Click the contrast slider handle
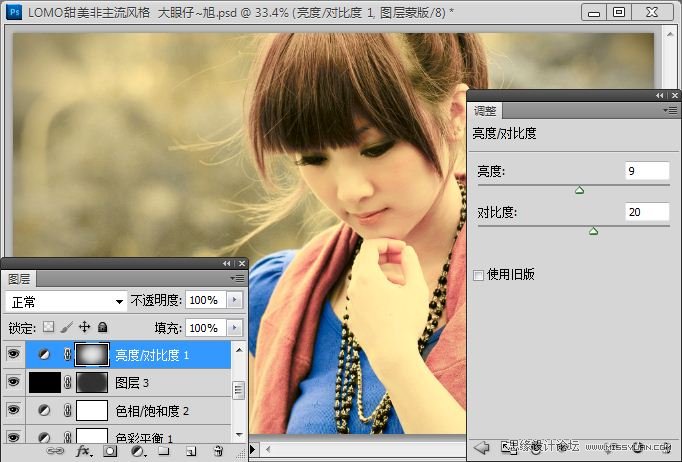Screen dimensions: 682x462 coord(593,231)
